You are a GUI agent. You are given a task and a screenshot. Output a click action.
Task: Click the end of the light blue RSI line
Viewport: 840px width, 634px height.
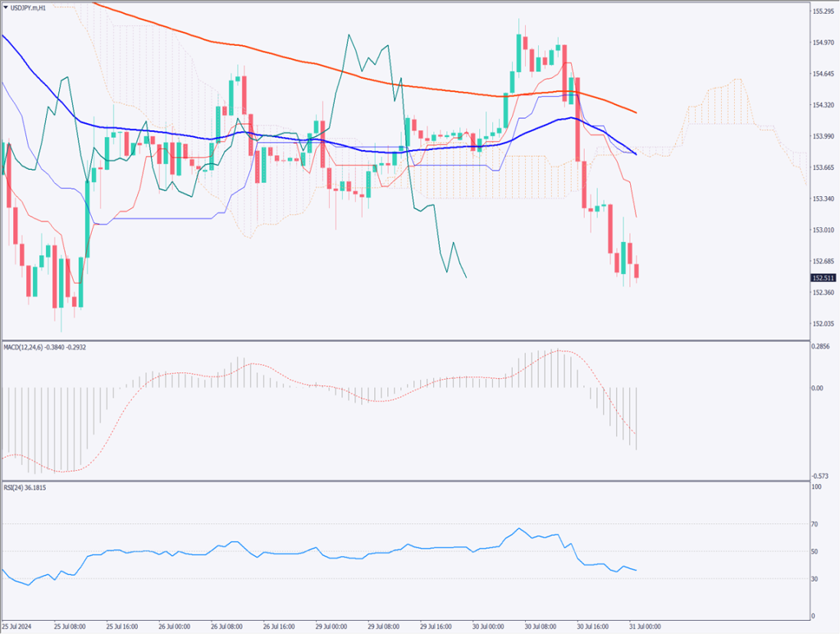[637, 570]
